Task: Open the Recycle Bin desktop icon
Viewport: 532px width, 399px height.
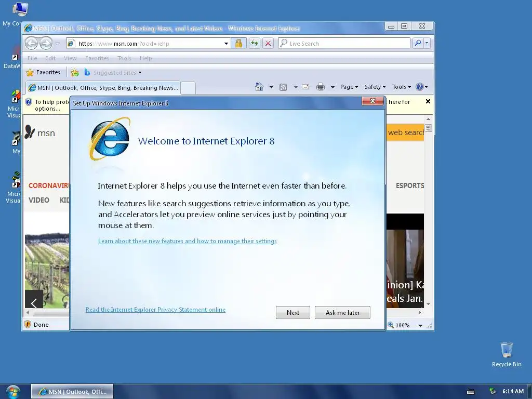Action: pyautogui.click(x=507, y=354)
